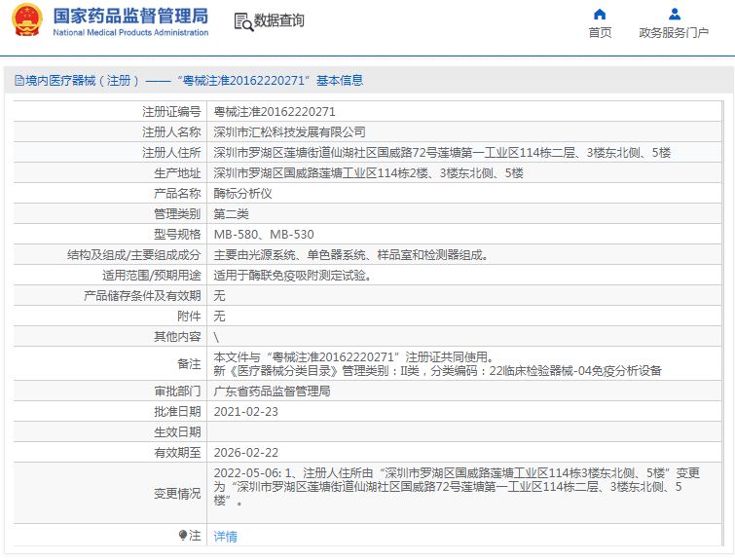This screenshot has height=560, width=735.
Task: Click the 备注 label
Action: 189,364
